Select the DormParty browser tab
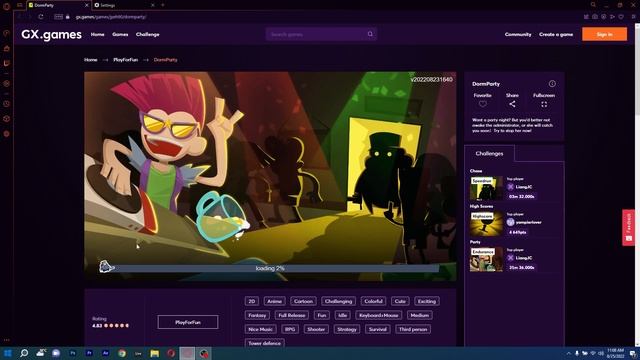The image size is (640, 360). pos(58,5)
